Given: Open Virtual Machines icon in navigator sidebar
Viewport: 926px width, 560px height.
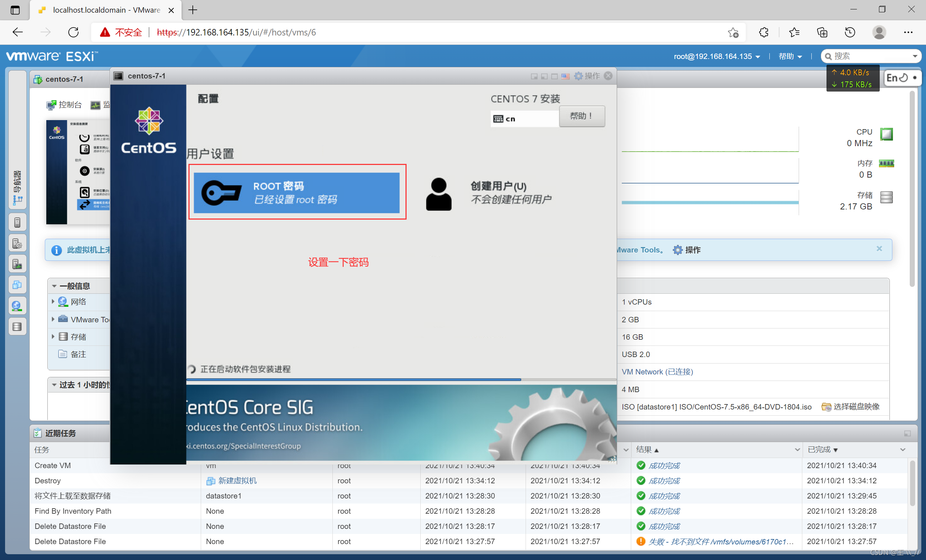Looking at the screenshot, I should tap(17, 285).
